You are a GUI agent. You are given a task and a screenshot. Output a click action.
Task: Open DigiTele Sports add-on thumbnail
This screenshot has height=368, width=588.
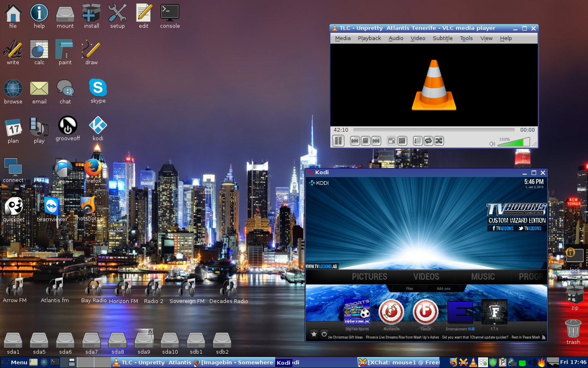point(357,312)
